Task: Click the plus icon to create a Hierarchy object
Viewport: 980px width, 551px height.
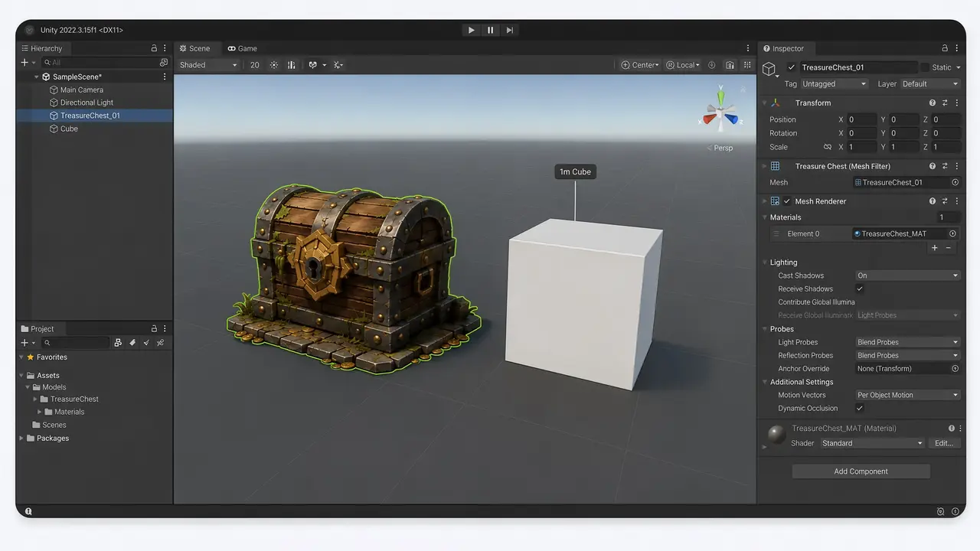Action: [24, 63]
